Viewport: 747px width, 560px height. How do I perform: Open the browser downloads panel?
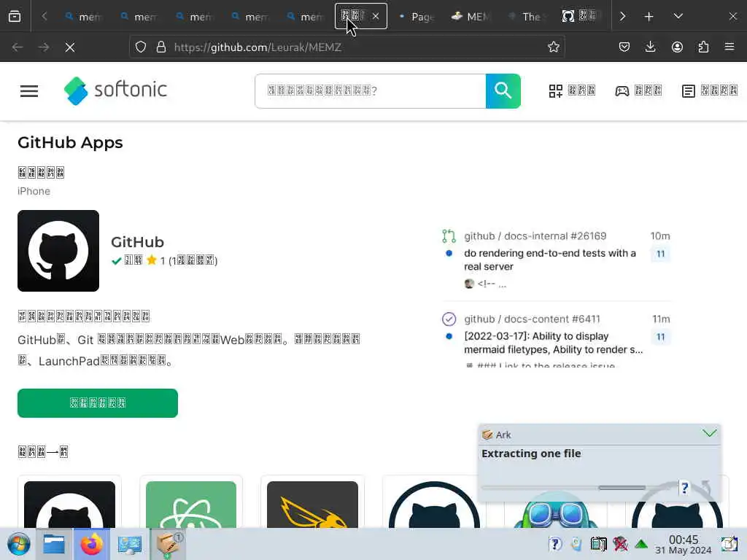pyautogui.click(x=650, y=47)
